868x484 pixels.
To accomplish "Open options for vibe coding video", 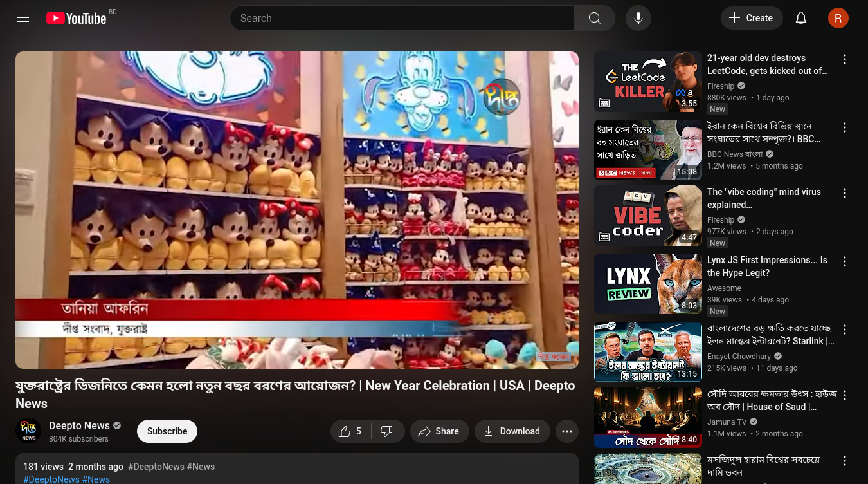I will pos(845,193).
